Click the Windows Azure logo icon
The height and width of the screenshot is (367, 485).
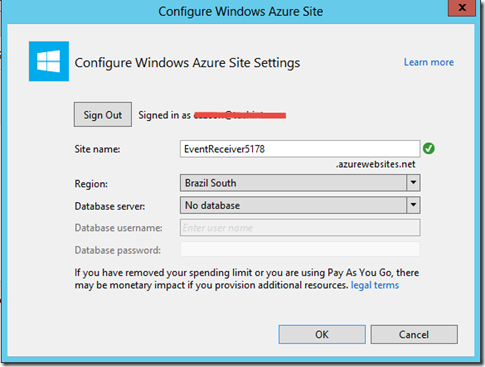(x=49, y=61)
